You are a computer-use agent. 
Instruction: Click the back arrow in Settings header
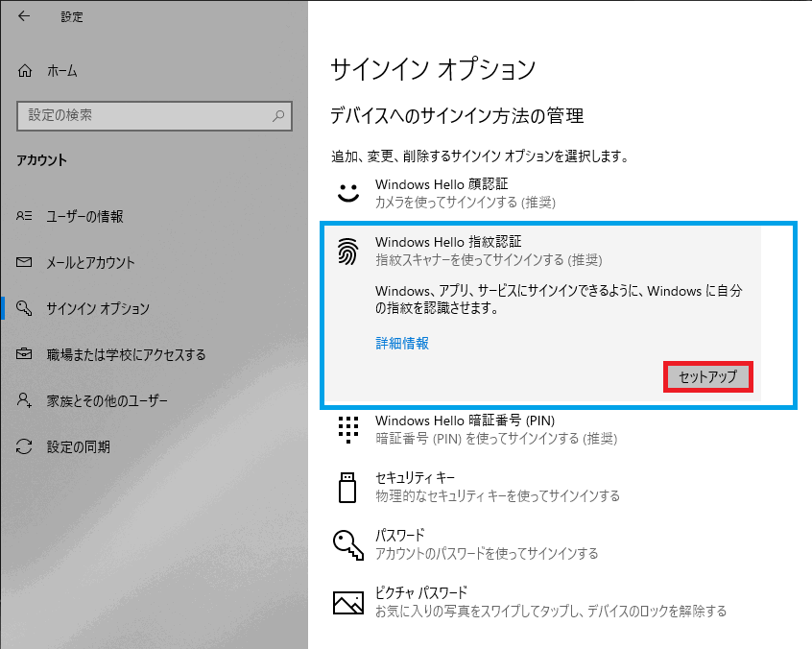click(24, 16)
